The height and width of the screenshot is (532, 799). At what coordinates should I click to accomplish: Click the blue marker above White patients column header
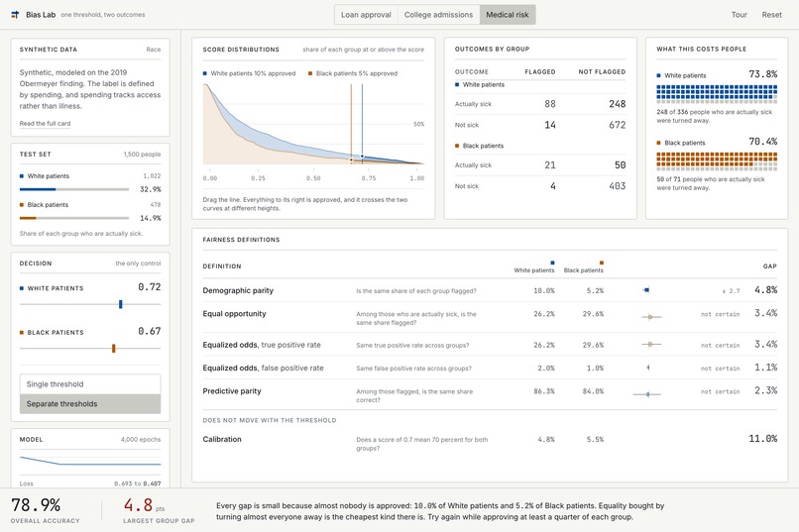[552, 263]
